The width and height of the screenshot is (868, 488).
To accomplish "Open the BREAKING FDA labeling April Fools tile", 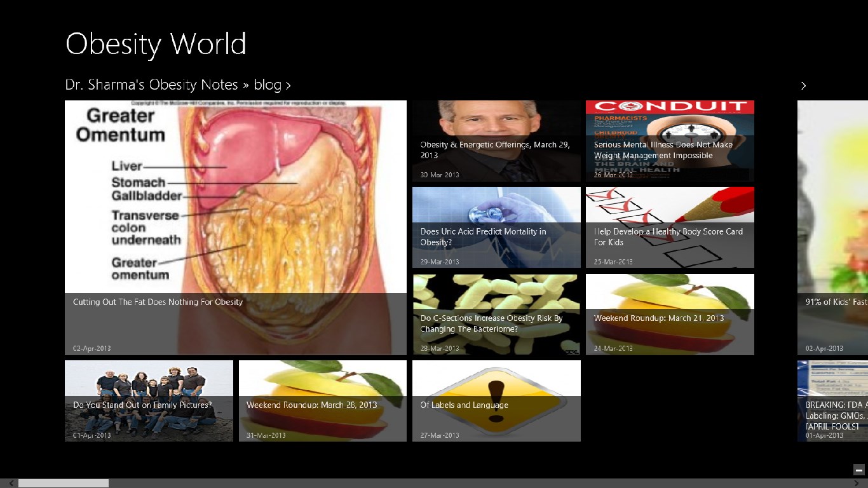I will point(833,401).
